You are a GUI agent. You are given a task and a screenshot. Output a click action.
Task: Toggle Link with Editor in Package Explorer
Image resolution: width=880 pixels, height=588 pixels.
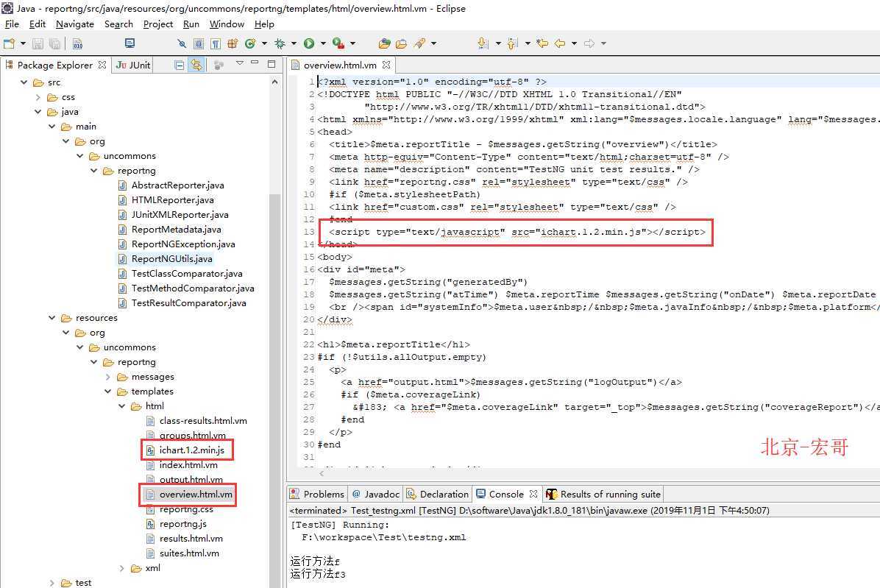point(196,65)
